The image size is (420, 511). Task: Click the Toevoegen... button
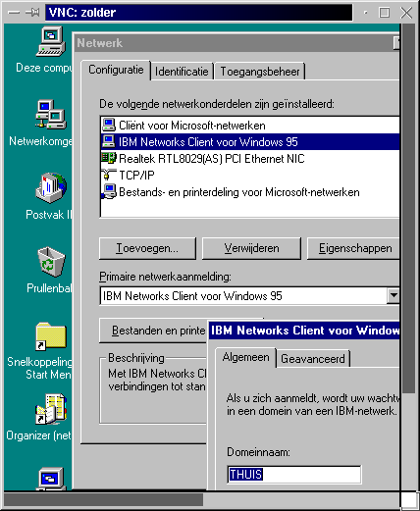point(147,248)
